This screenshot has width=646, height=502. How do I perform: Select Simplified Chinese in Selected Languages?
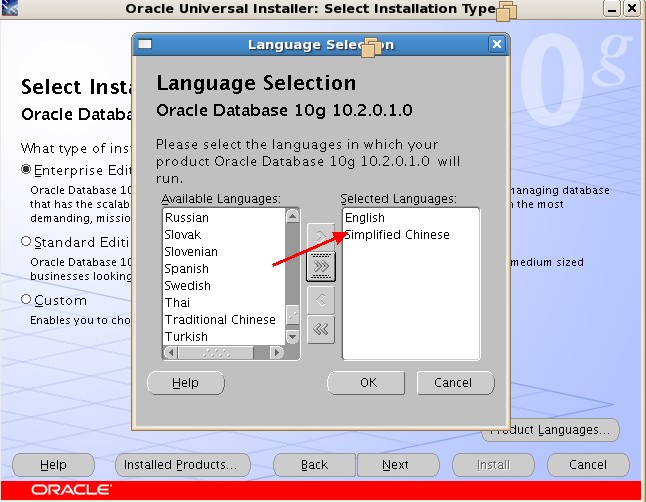(411, 235)
